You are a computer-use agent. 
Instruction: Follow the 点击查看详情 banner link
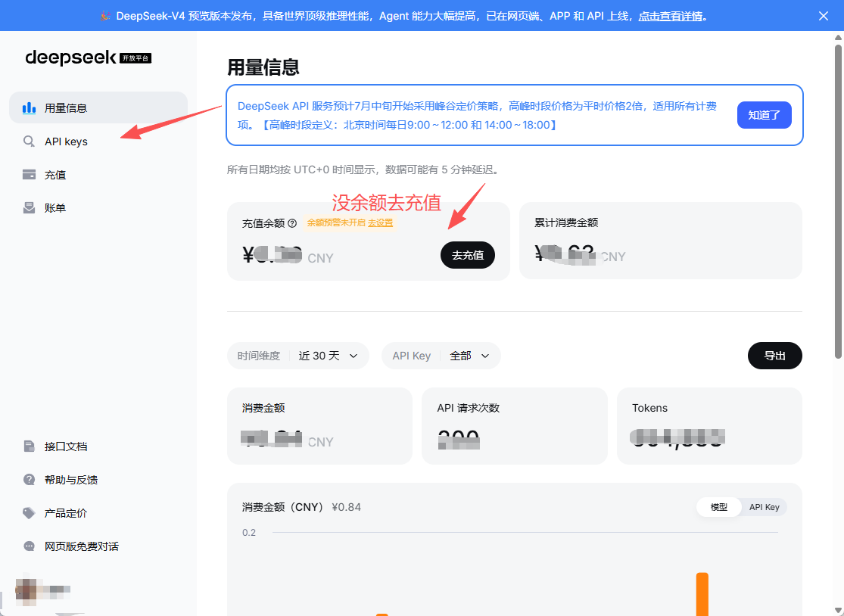pos(670,16)
